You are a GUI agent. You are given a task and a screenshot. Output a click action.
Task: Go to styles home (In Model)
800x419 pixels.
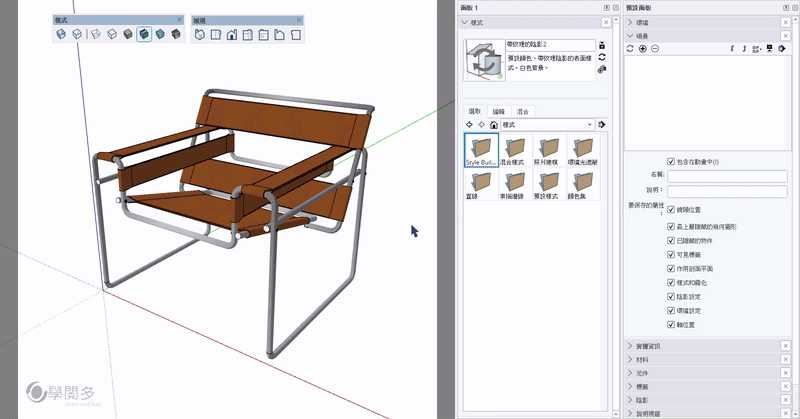click(x=493, y=125)
